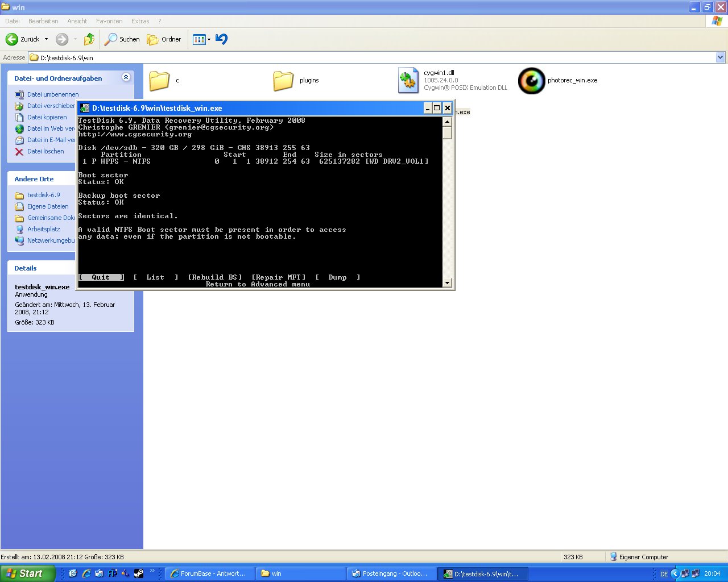Launch Steam from quick launch
Viewport: 728px width, 582px height.
pyautogui.click(x=139, y=573)
